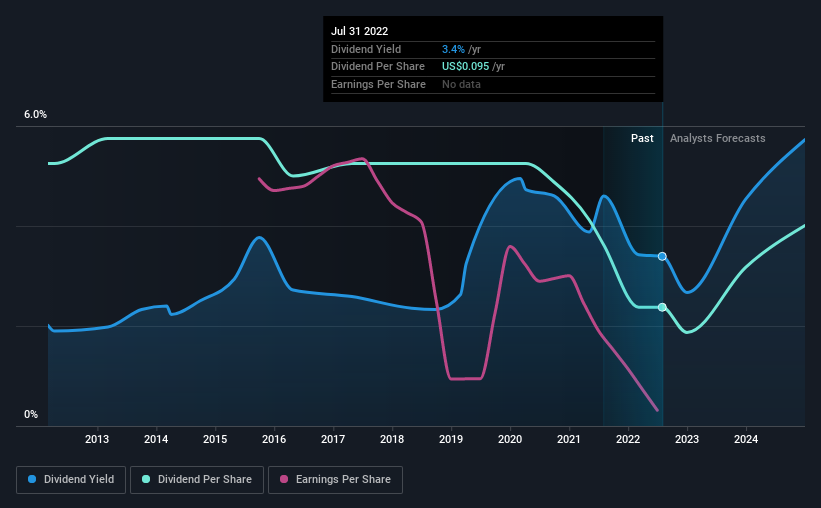Click the 2021 x-axis label
The width and height of the screenshot is (821, 508).
[569, 439]
